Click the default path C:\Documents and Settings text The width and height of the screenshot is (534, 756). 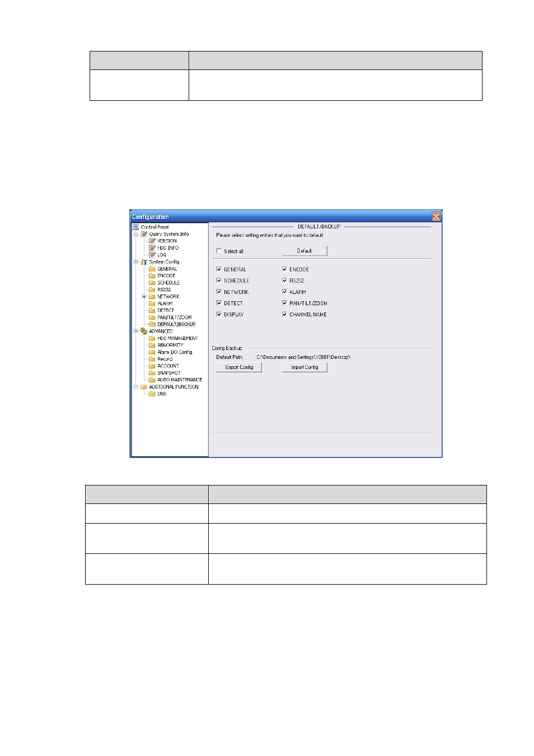coord(303,357)
